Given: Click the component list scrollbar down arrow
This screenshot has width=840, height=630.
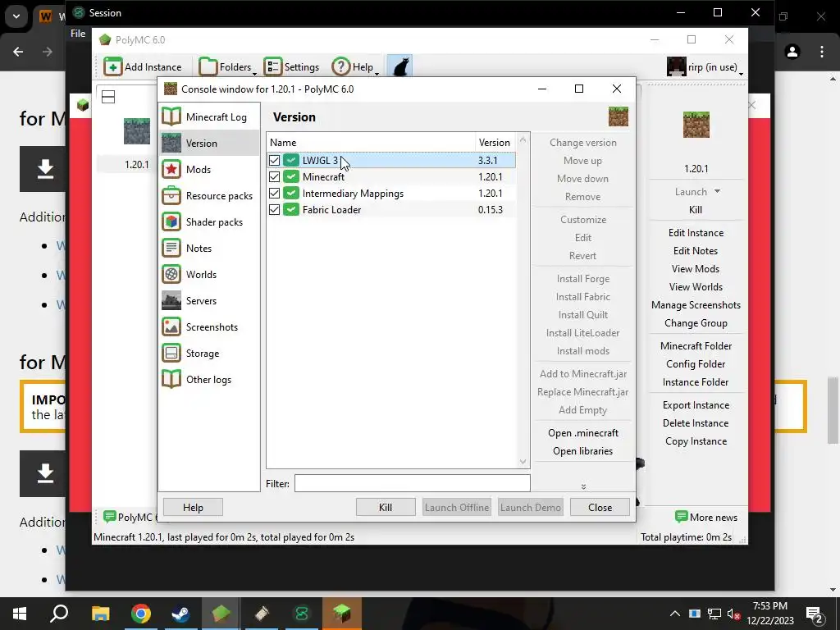Looking at the screenshot, I should [x=523, y=461].
